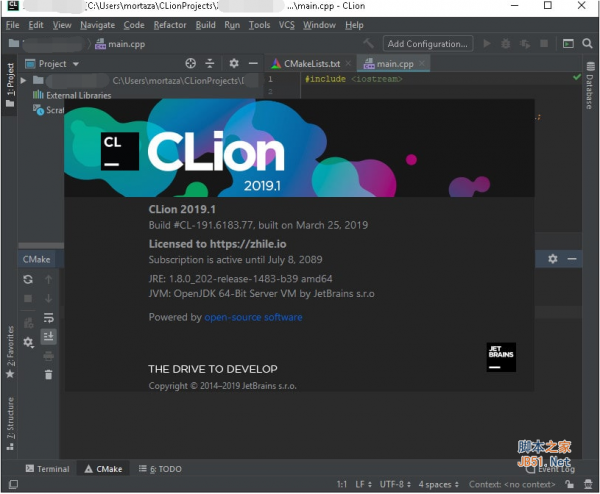Image resolution: width=600 pixels, height=494 pixels.
Task: Click Reload CMake project icon
Action: (x=28, y=279)
